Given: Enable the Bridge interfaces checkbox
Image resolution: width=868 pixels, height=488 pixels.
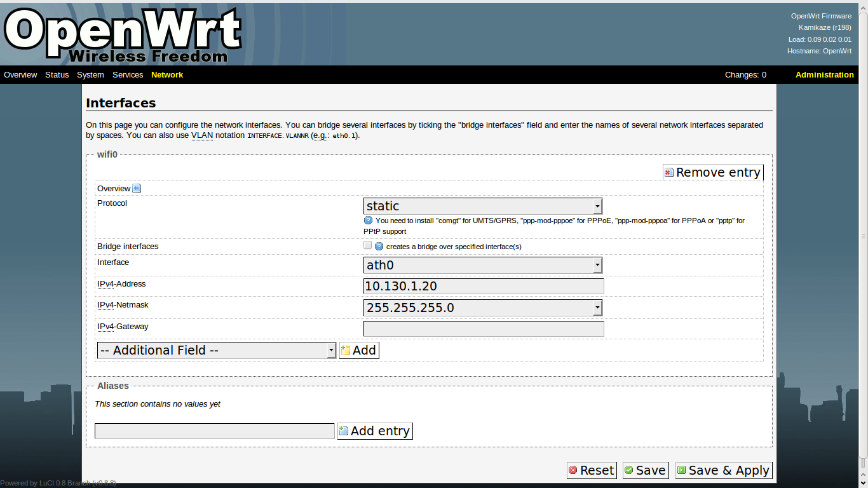Looking at the screenshot, I should (367, 245).
